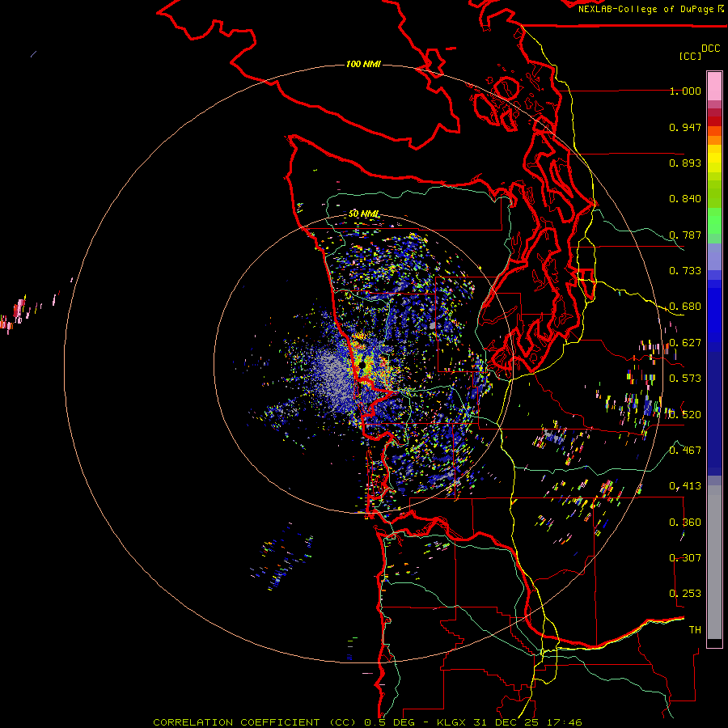Screen dimensions: 728x728
Task: Click the 100 NMI range ring label
Action: [x=363, y=64]
